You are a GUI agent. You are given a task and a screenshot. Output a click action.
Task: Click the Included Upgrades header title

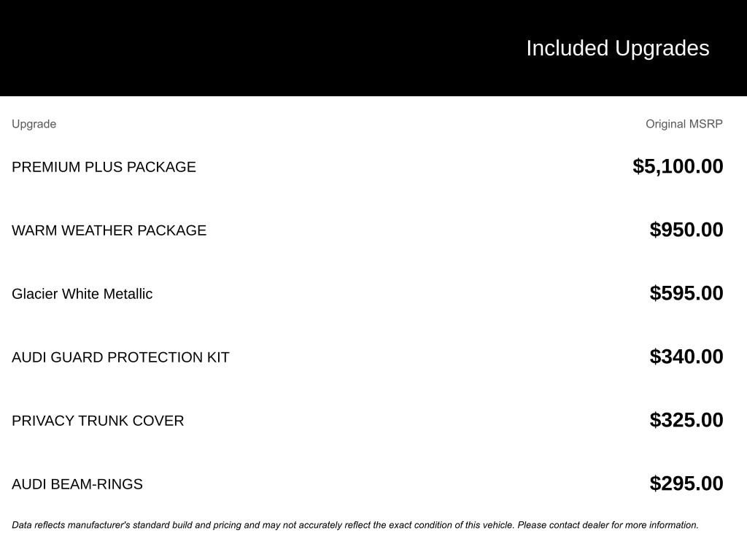click(617, 48)
